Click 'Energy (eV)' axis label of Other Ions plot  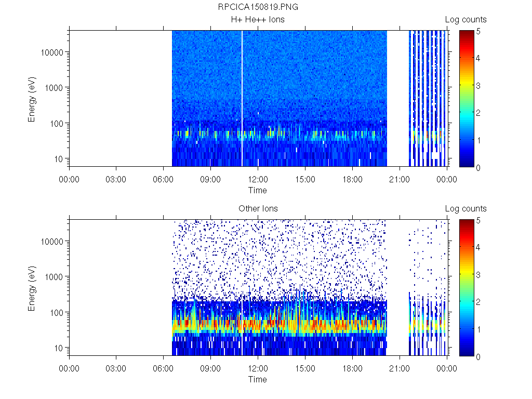[x=31, y=288]
